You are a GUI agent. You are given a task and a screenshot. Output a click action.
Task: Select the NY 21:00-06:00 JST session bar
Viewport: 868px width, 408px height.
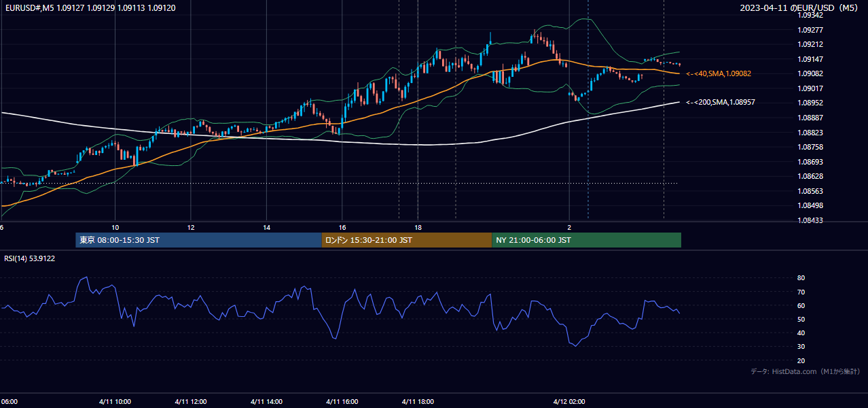pyautogui.click(x=586, y=240)
